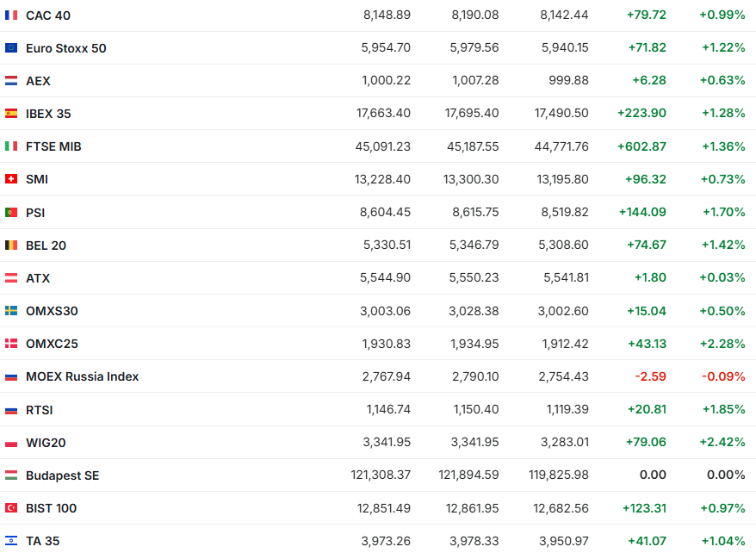Open the Budapest SE index page

[62, 475]
